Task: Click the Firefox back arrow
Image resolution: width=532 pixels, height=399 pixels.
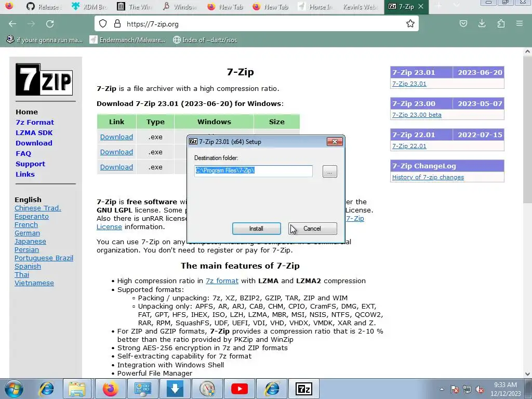Action: (x=12, y=24)
